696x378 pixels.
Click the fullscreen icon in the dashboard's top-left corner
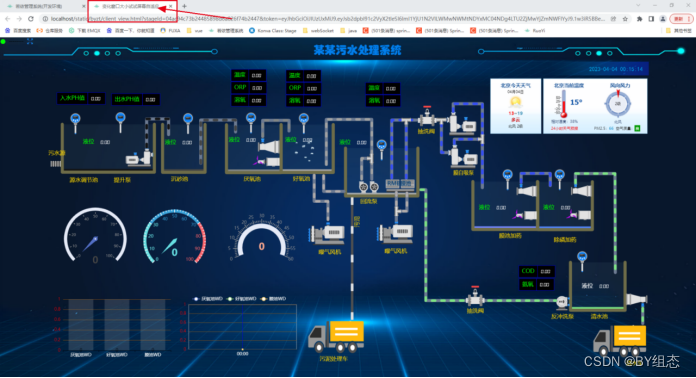30,41
